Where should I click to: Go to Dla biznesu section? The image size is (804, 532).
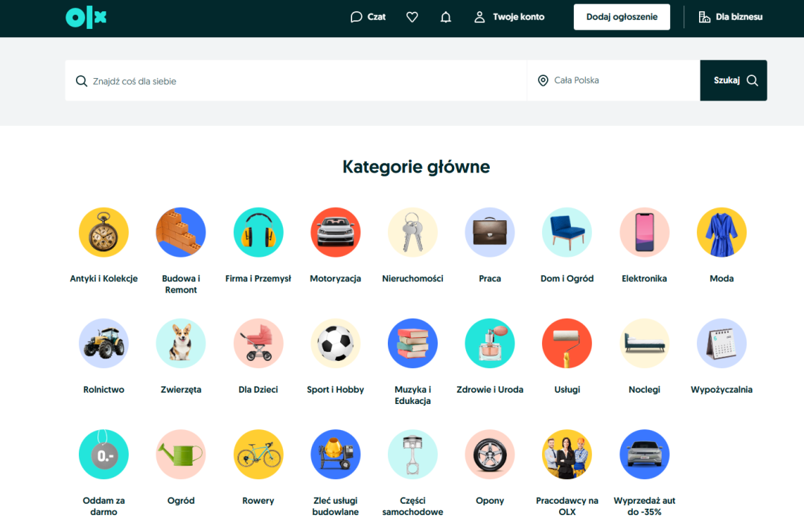[x=730, y=17]
